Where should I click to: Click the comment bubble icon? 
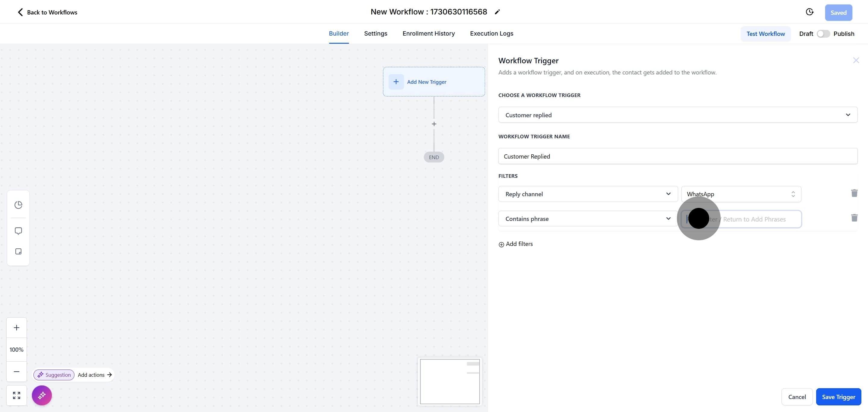tap(18, 231)
